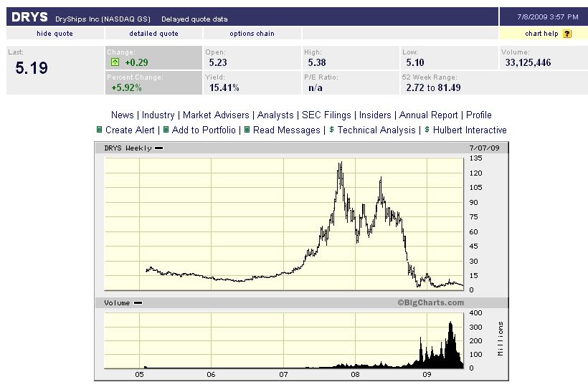Click the Millions volume axis label
Screen dimensions: 588x392
501,339
